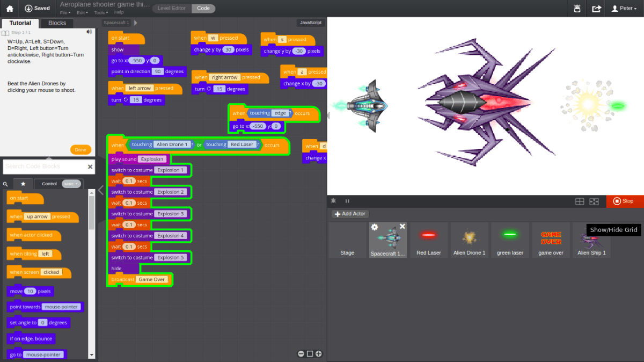The image size is (644, 362).
Task: Switch to the Blocks tab
Action: (57, 23)
